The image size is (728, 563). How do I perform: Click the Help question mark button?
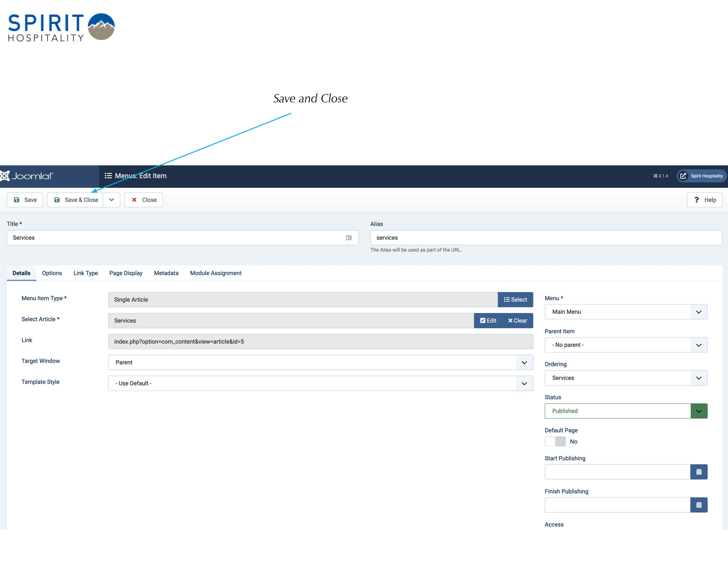(x=704, y=200)
